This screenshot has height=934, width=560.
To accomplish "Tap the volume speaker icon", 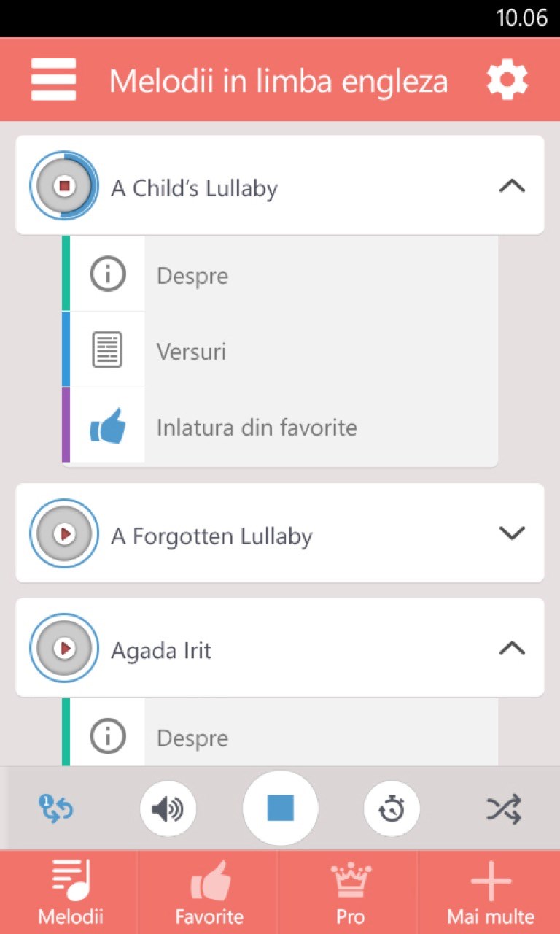I will (168, 808).
